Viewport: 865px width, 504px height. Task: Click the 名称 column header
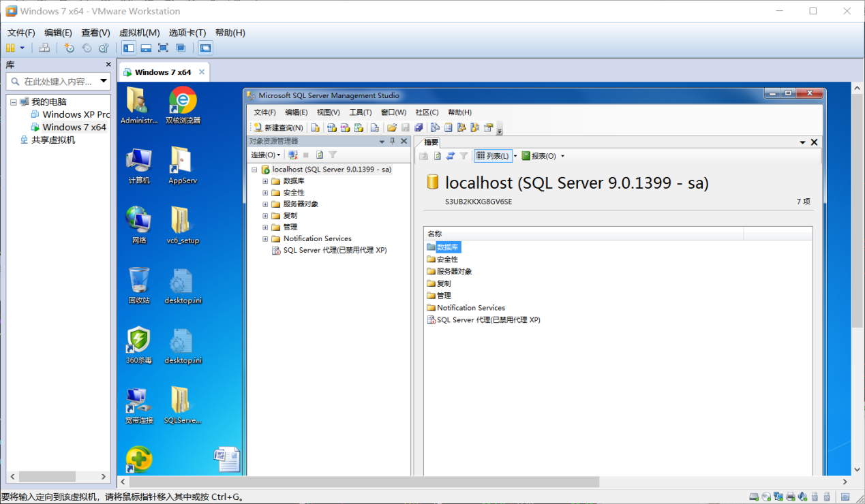click(583, 234)
